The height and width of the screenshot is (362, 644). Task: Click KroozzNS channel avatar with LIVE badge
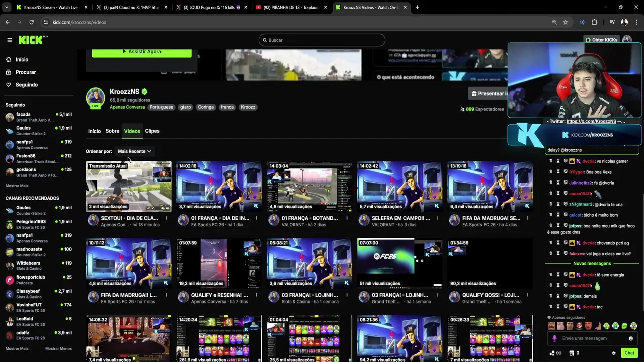coord(95,98)
